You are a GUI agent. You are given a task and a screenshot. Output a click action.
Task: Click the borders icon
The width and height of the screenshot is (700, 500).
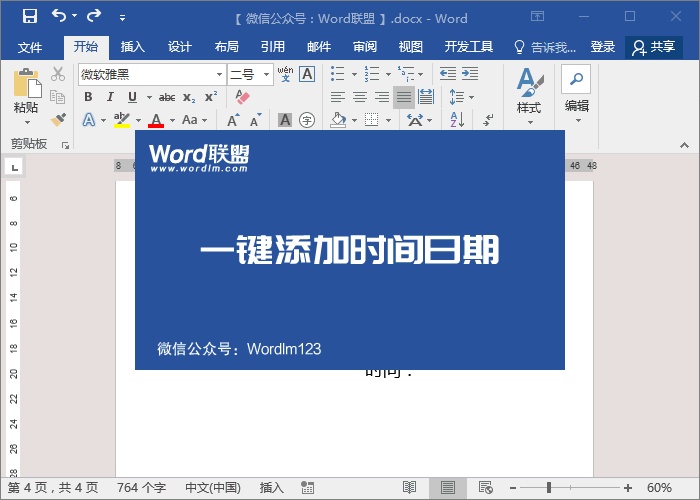point(371,120)
